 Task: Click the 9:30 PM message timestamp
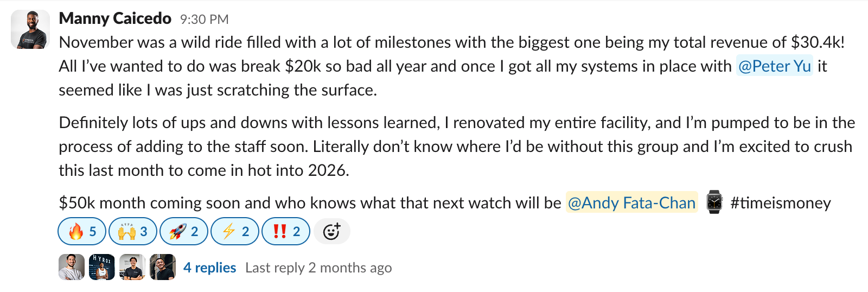click(x=204, y=20)
